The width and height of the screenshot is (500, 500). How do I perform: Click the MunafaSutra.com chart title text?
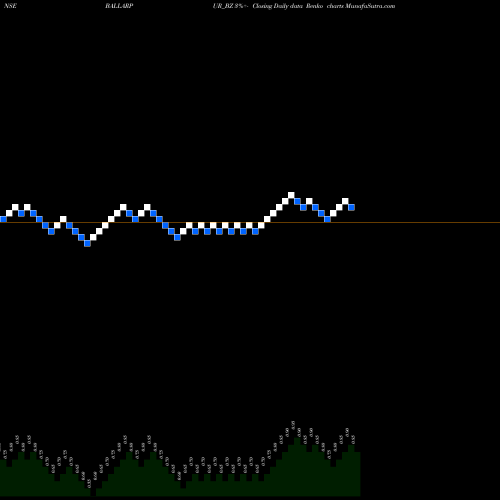point(370,6)
